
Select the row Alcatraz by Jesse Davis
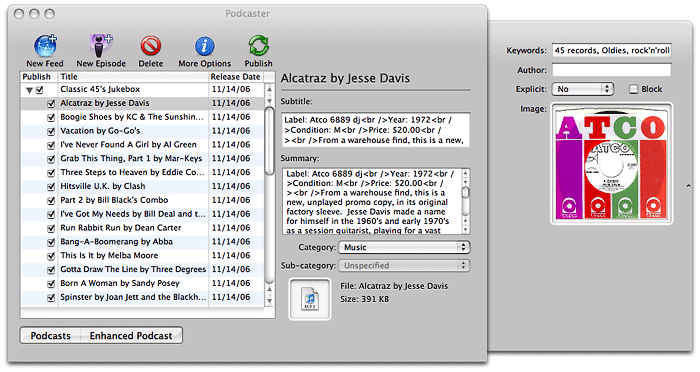[x=142, y=103]
